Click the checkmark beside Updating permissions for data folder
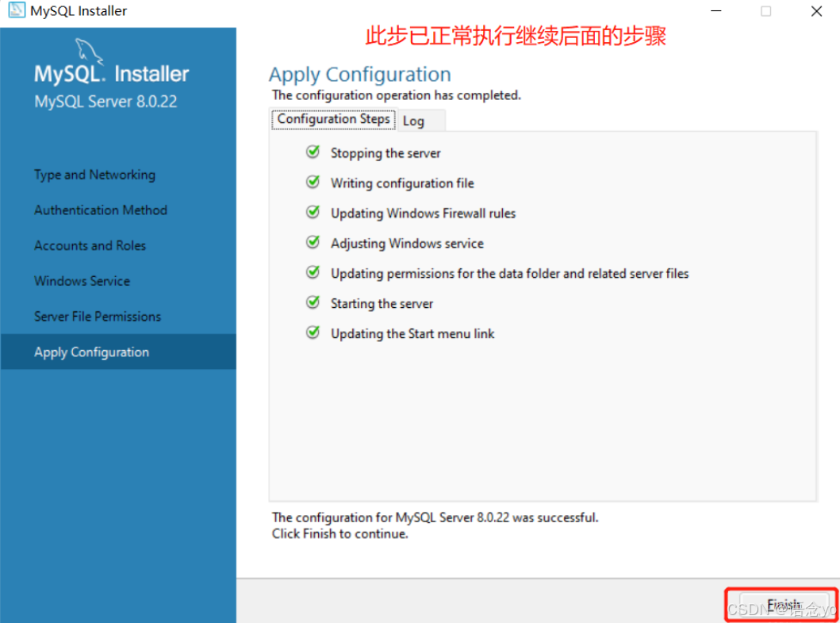The width and height of the screenshot is (840, 623). [x=313, y=272]
